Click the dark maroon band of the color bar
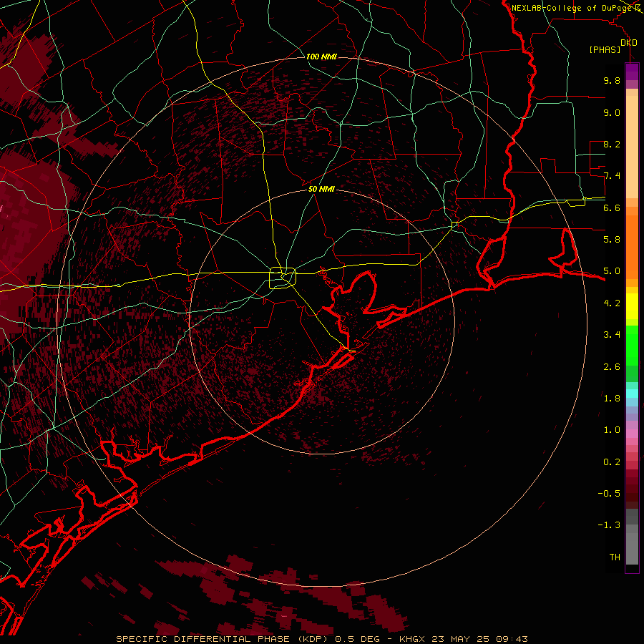The height and width of the screenshot is (644, 644). pos(632,493)
